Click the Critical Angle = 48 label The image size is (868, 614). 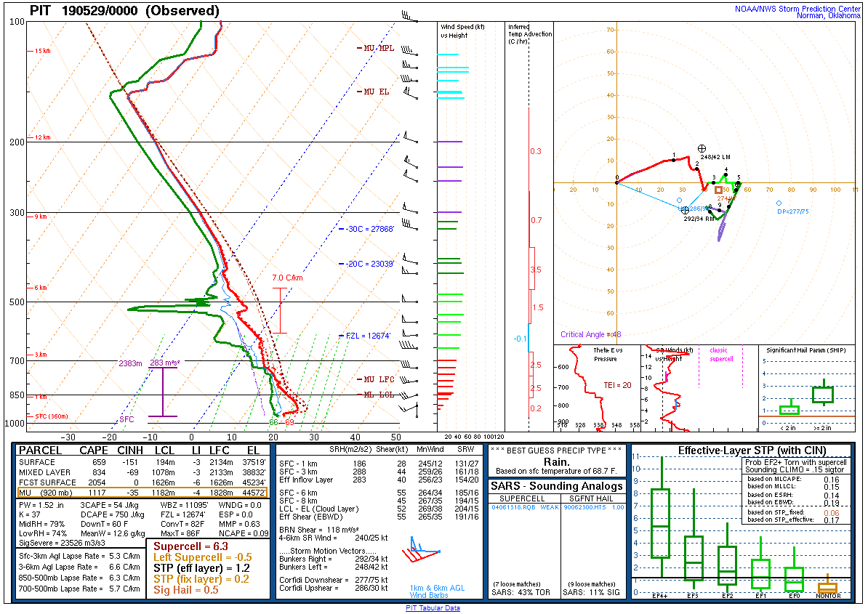coord(590,335)
